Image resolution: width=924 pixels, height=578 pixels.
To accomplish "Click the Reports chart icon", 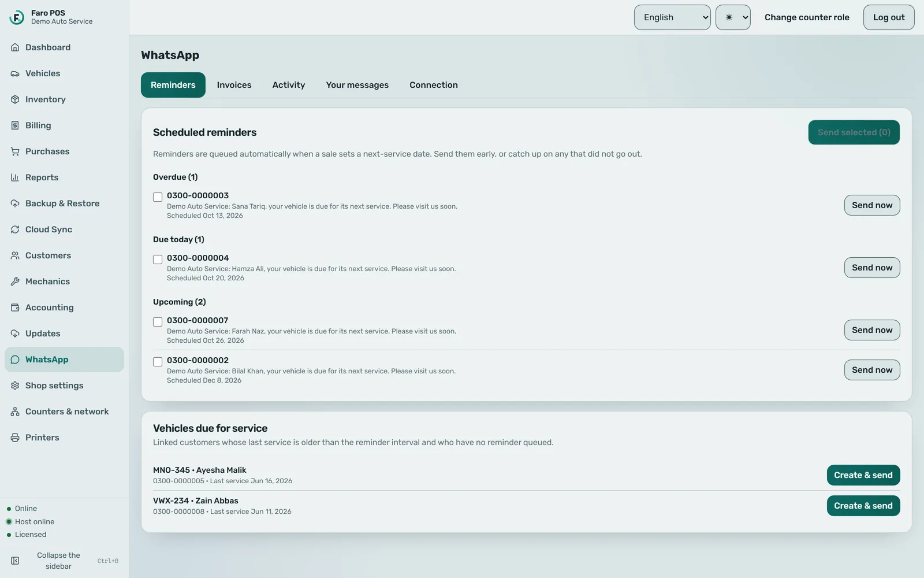I will [15, 177].
